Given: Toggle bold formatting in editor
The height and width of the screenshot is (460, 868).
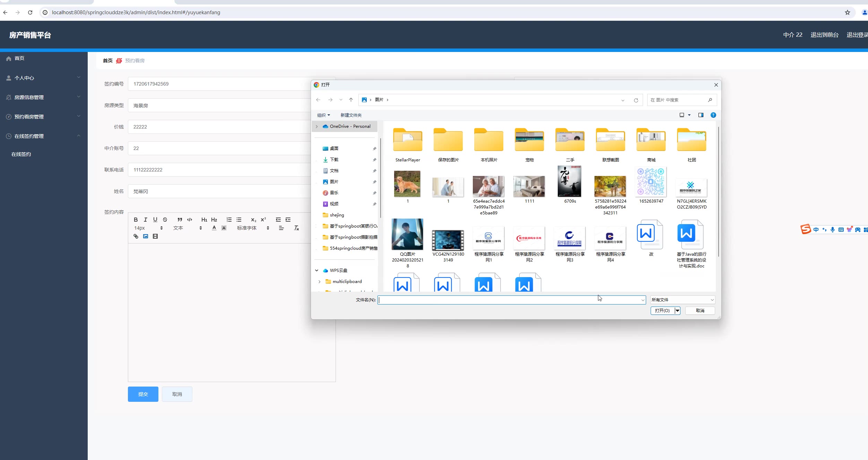Looking at the screenshot, I should [136, 220].
